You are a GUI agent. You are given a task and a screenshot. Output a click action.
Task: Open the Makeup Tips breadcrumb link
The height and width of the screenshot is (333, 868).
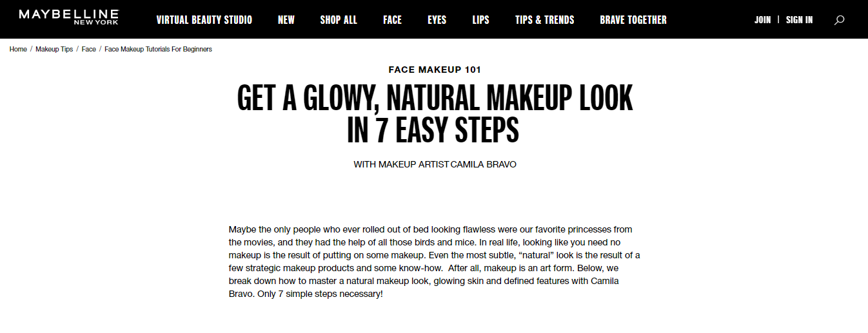(x=54, y=49)
